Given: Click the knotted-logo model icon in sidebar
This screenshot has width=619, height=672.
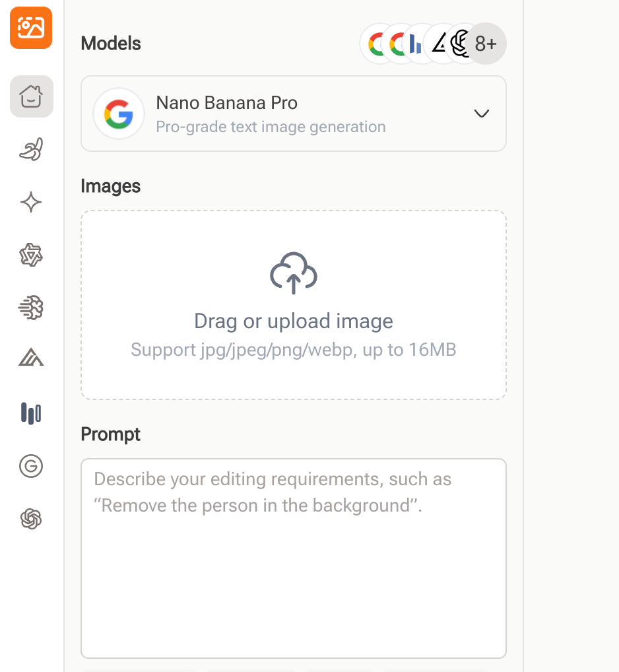Looking at the screenshot, I should 31,255.
